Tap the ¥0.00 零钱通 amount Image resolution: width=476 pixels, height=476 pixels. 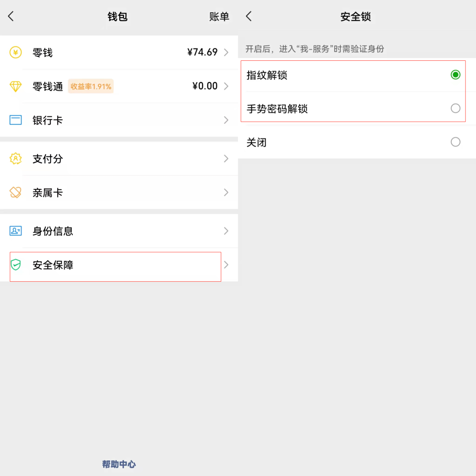(x=205, y=86)
